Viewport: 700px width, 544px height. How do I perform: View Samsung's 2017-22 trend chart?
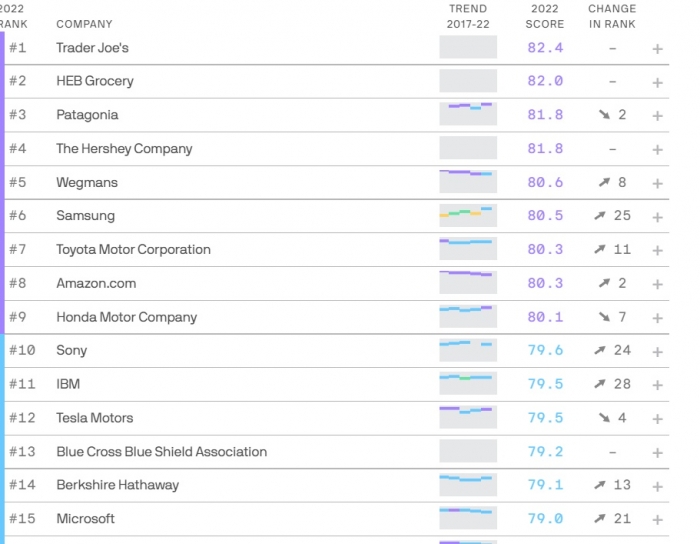pyautogui.click(x=467, y=215)
